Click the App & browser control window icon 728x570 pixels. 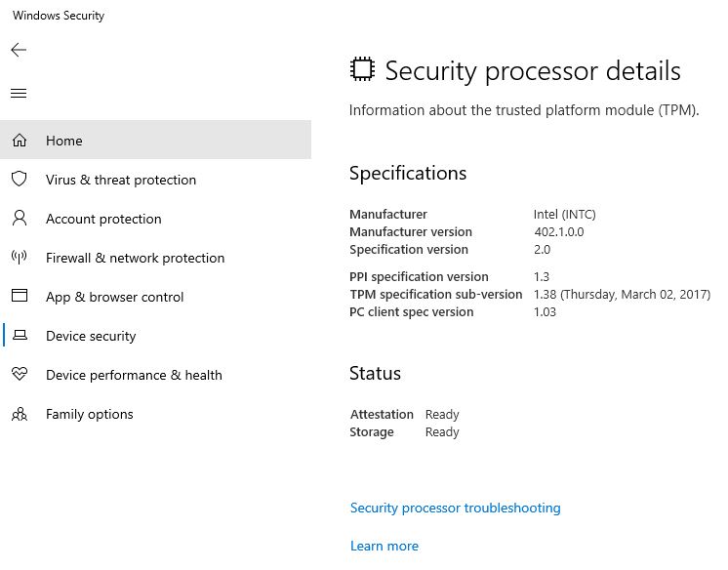[x=19, y=297]
